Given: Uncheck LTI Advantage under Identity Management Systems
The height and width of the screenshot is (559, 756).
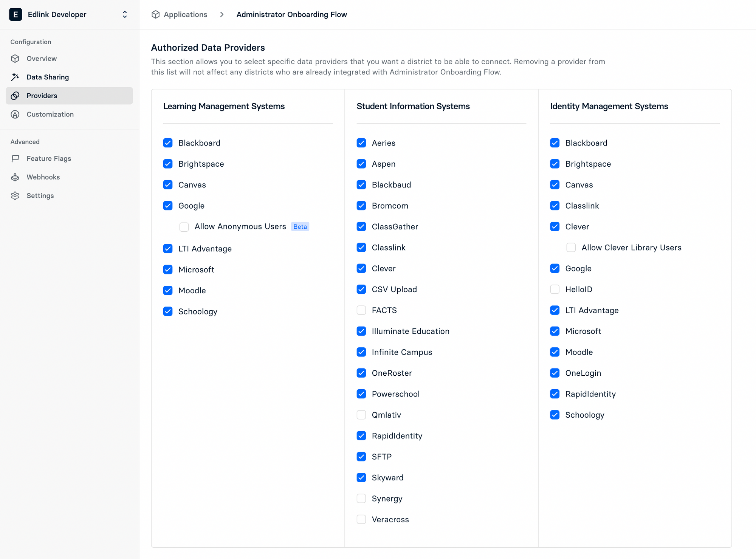Looking at the screenshot, I should pos(555,310).
